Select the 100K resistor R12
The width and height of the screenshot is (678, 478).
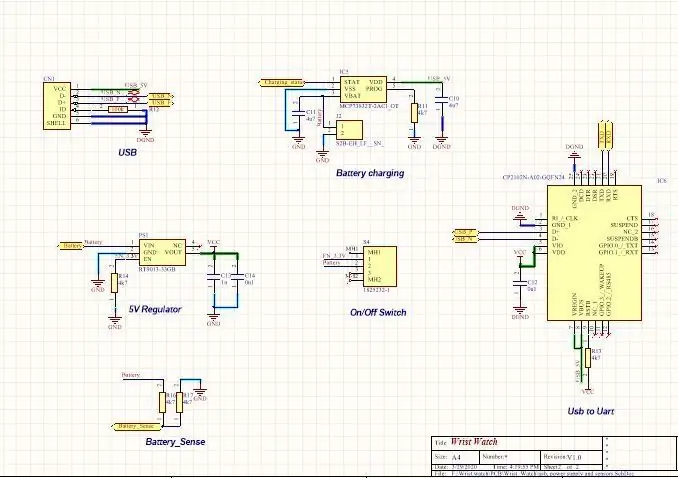click(118, 109)
